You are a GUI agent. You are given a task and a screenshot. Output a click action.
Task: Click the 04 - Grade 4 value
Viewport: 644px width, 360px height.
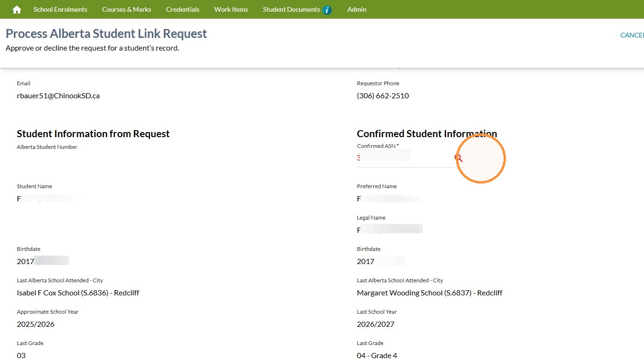377,355
